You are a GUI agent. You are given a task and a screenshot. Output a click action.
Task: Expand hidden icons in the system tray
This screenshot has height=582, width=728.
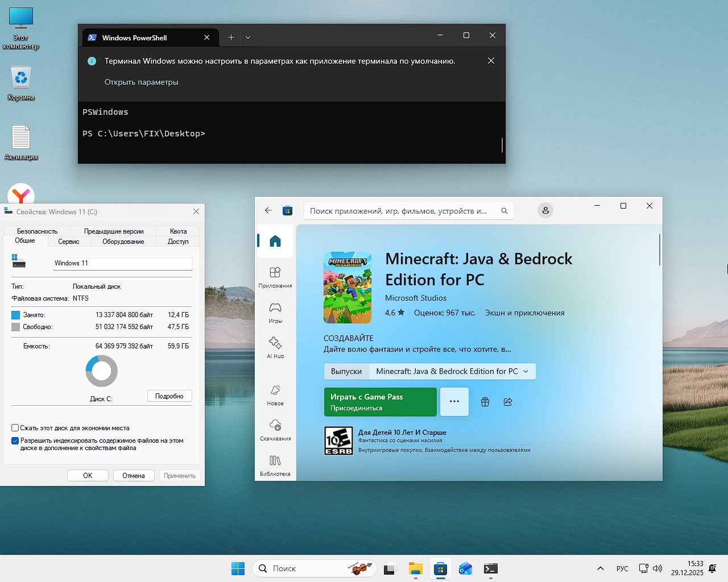(599, 568)
